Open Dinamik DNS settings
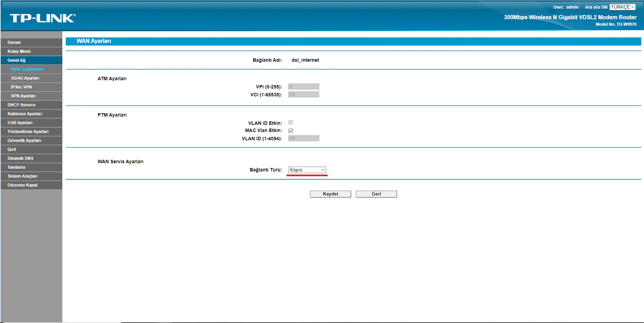Viewport: 644px width, 323px height. click(21, 158)
